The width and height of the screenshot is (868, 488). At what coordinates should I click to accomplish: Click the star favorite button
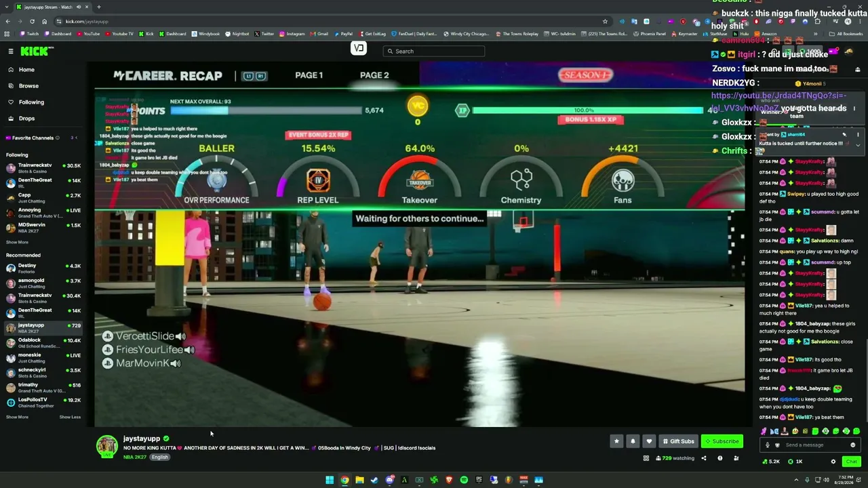[616, 441]
